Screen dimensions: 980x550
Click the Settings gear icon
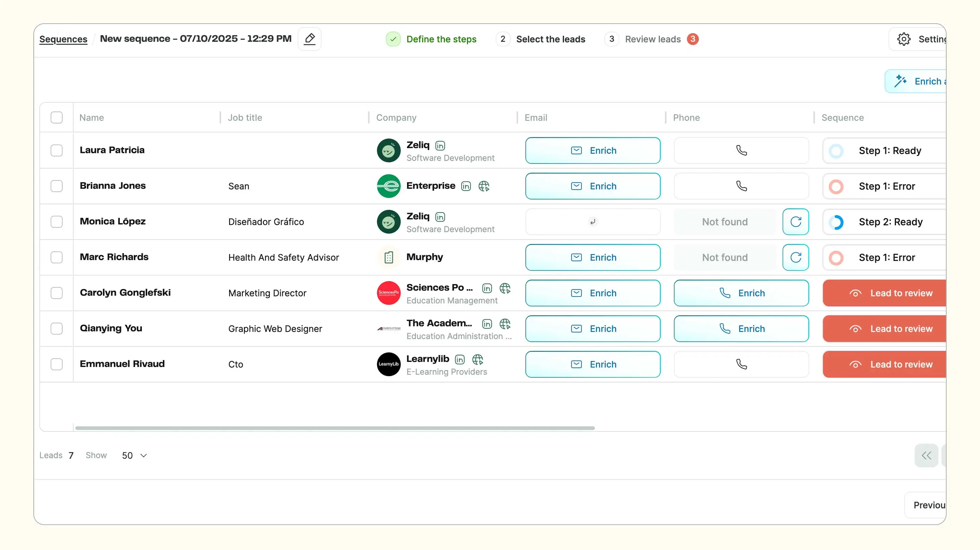pos(903,39)
